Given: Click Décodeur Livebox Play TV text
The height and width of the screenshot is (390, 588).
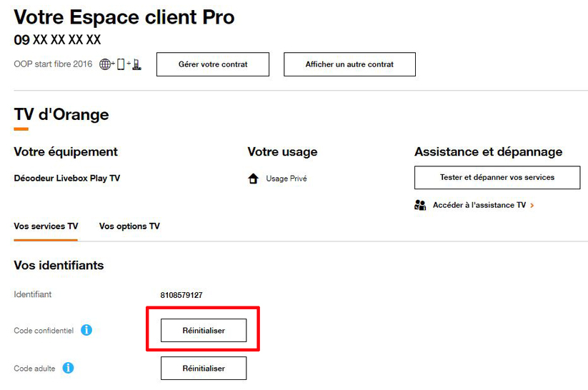Looking at the screenshot, I should (66, 178).
